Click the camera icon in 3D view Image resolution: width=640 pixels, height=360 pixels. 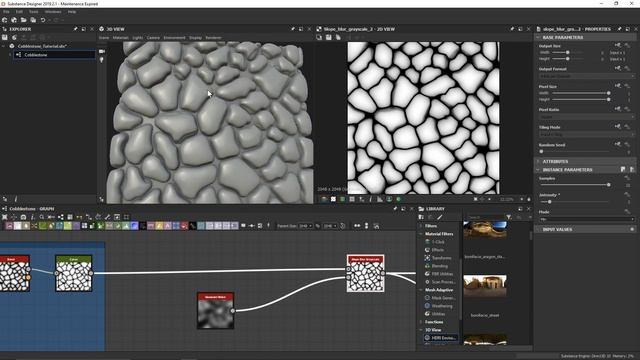coord(102,51)
